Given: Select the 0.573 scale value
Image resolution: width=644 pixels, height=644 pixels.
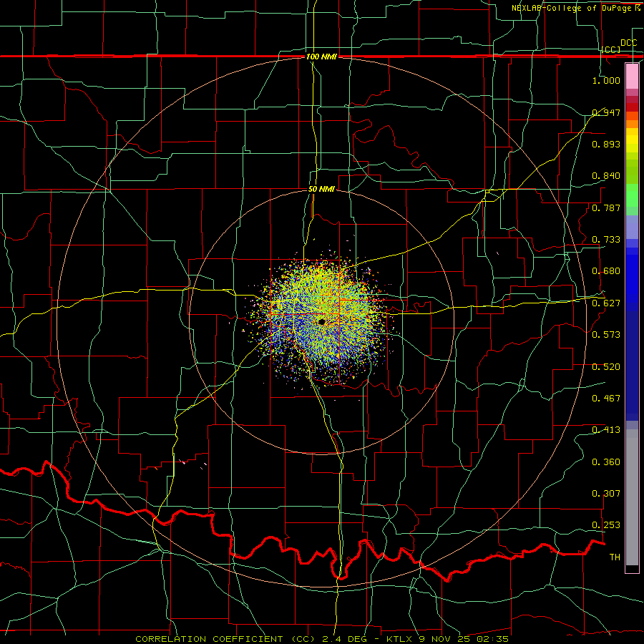Looking at the screenshot, I should coord(606,335).
